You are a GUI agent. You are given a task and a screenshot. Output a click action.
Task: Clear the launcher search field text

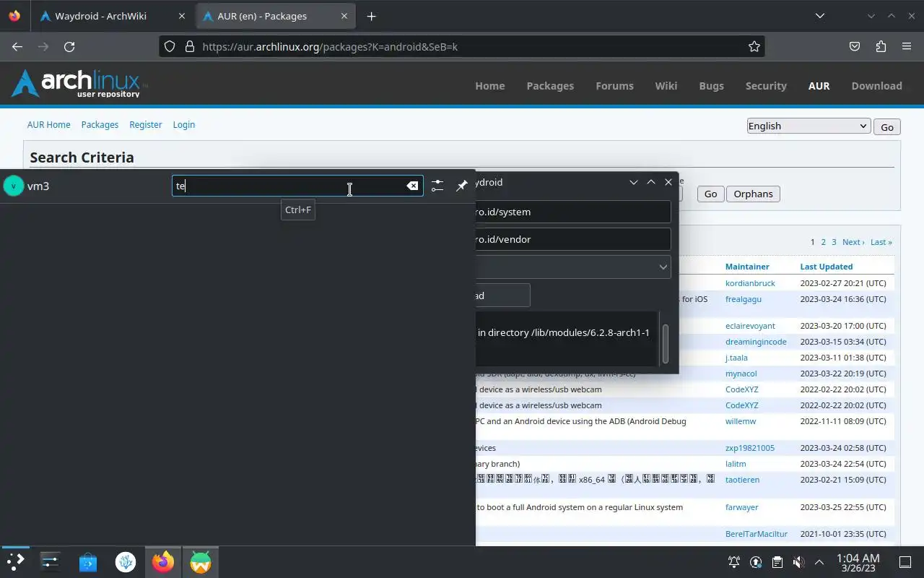coord(412,186)
